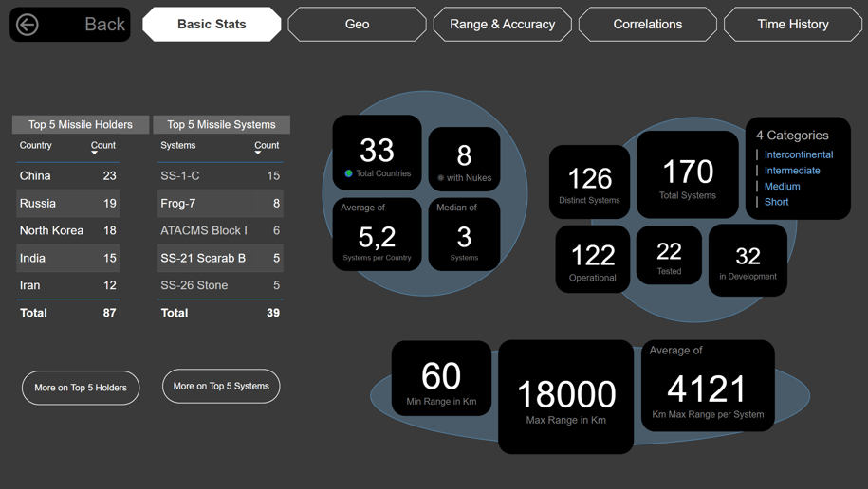Select the Frog-7 system row
This screenshot has height=489, width=868.
[220, 203]
